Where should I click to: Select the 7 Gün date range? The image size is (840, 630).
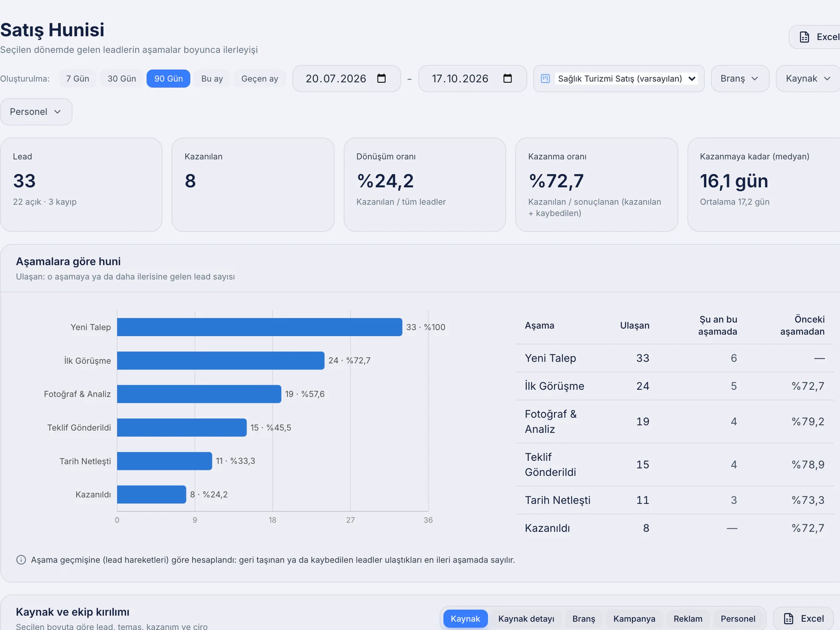coord(78,79)
